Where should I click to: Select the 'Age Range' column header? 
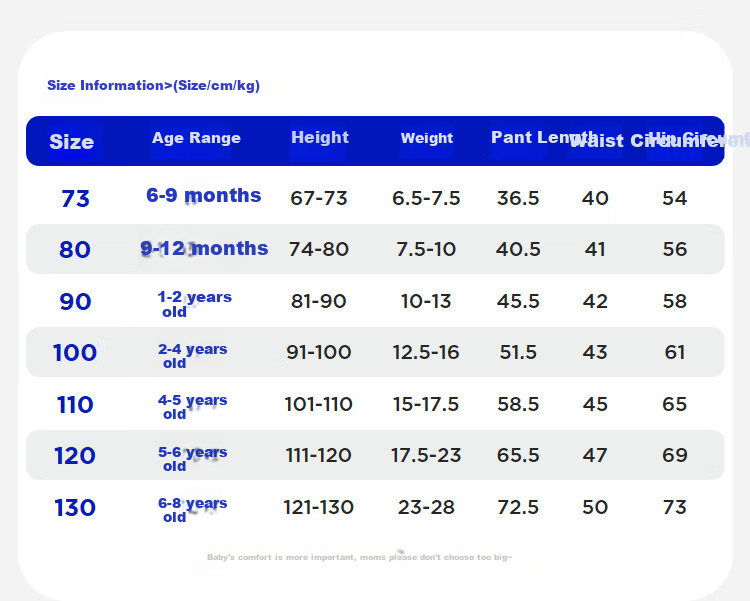[196, 138]
